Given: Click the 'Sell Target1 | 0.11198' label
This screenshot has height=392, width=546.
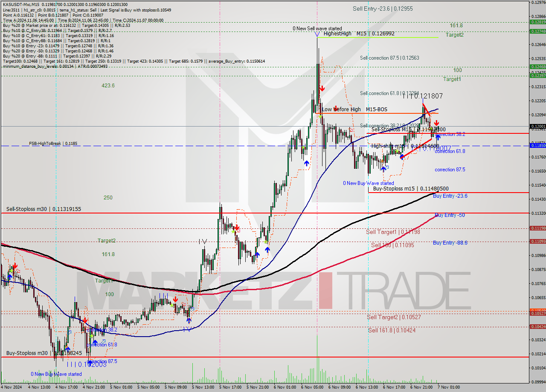Looking at the screenshot, I should (x=393, y=232).
